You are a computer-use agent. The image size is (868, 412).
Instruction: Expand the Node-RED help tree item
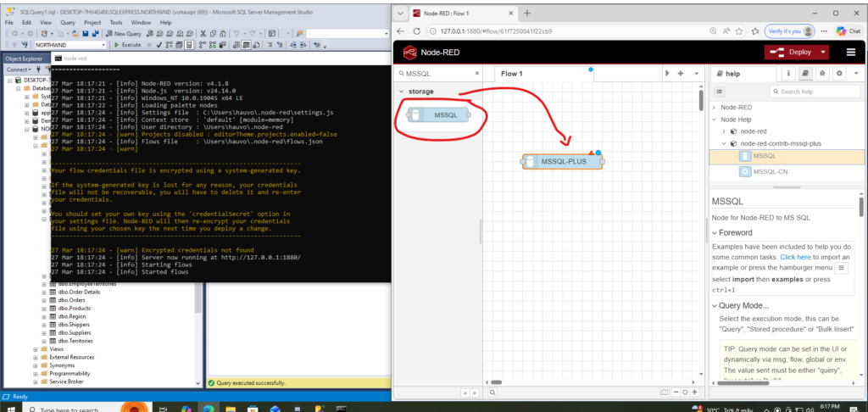coord(715,108)
